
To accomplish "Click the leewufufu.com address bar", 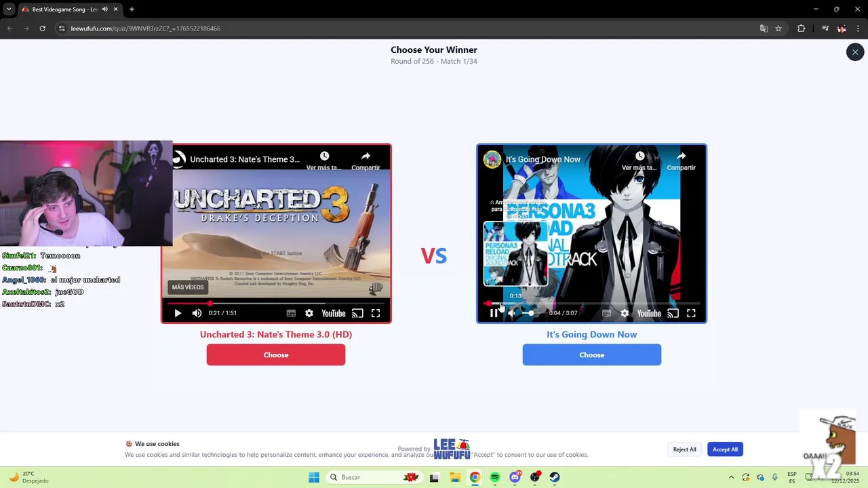I will 407,28.
